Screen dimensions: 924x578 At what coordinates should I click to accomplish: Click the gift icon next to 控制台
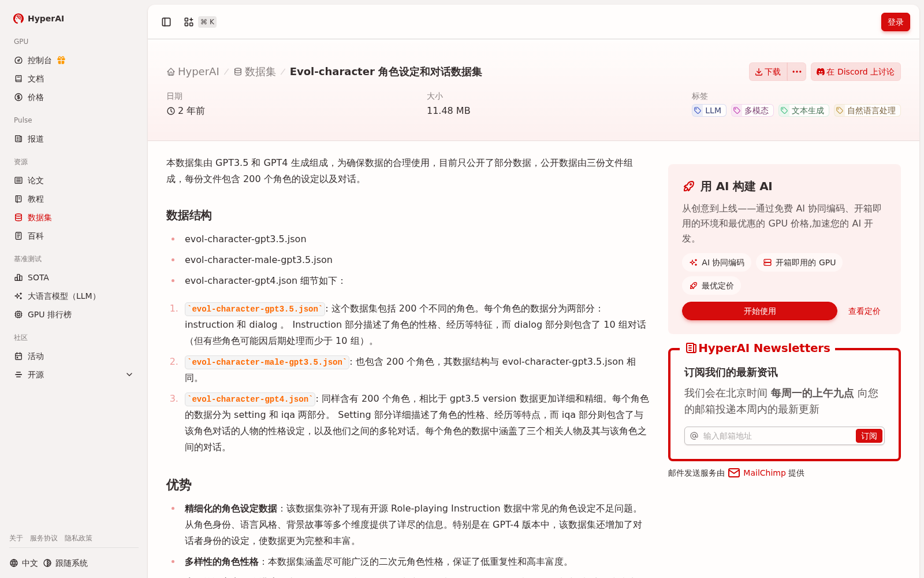(x=61, y=60)
